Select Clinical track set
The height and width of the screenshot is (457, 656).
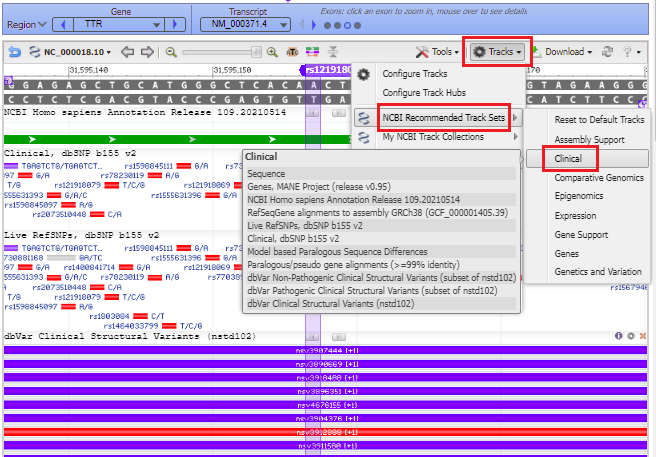568,158
